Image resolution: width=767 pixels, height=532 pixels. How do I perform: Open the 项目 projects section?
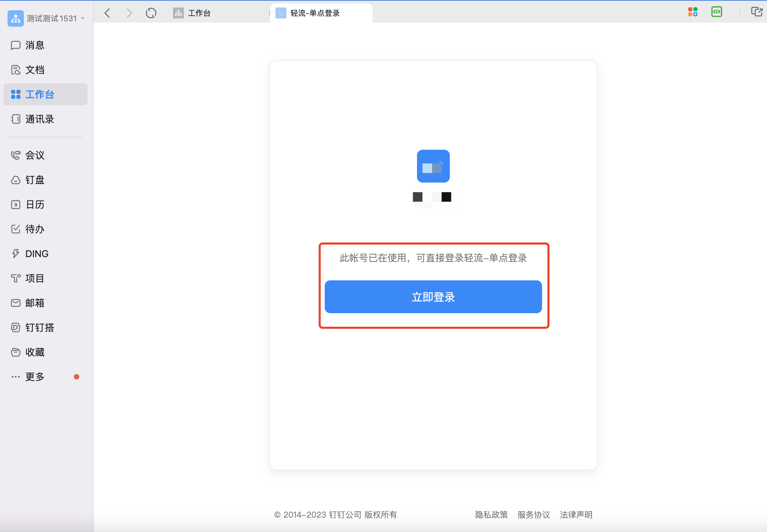(28, 278)
